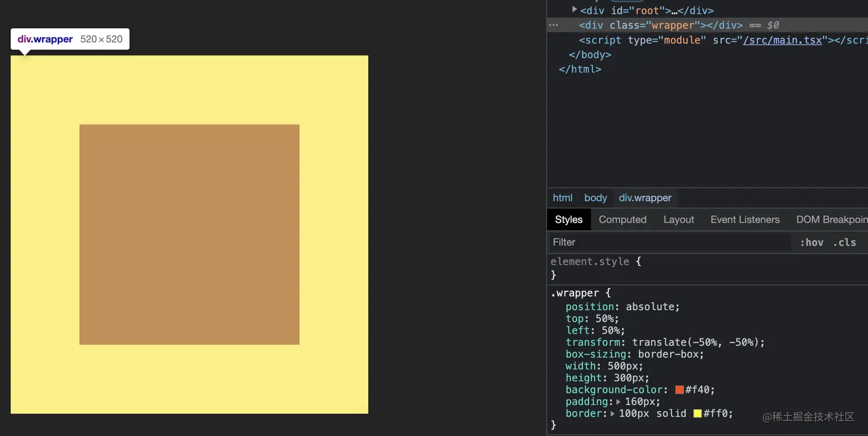Select the div class="wrapper" element row

click(x=707, y=25)
